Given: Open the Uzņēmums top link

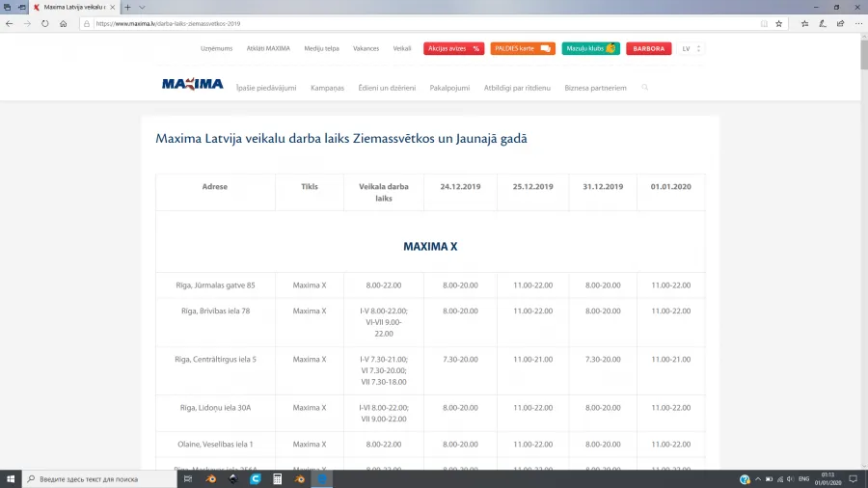Looking at the screenshot, I should coord(216,48).
